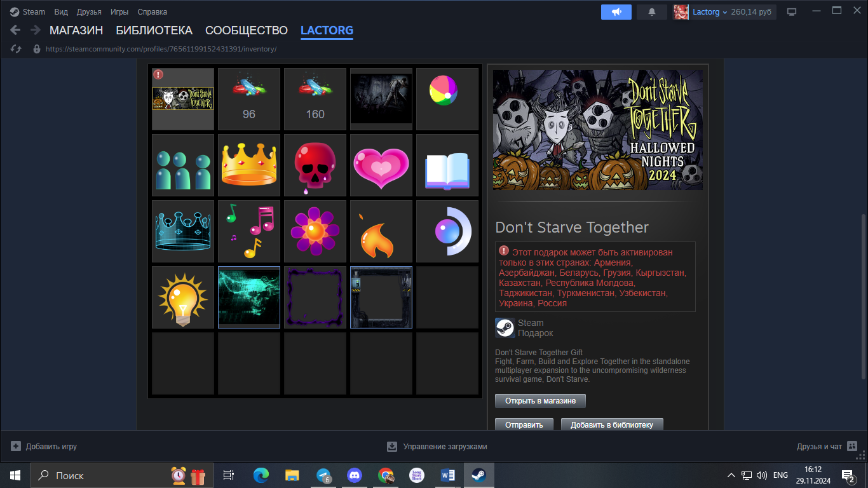The width and height of the screenshot is (868, 488).
Task: Open the notifications bell
Action: pos(651,12)
